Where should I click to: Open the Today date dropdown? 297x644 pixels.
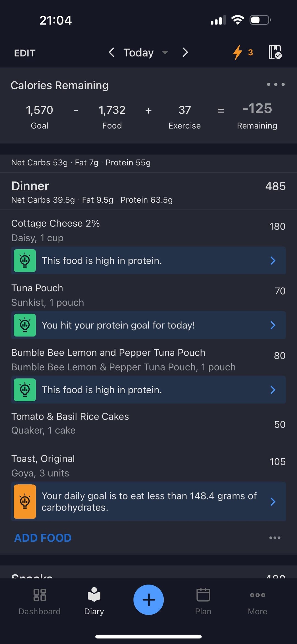click(x=145, y=53)
